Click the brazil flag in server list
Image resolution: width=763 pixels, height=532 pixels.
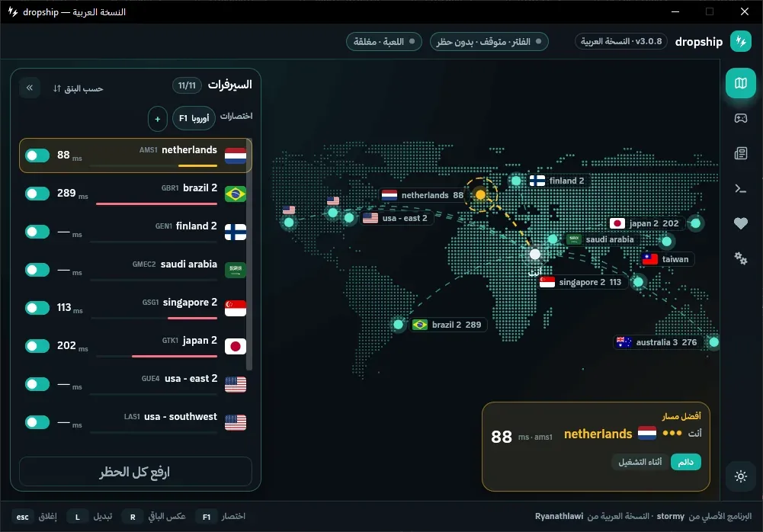coord(236,194)
